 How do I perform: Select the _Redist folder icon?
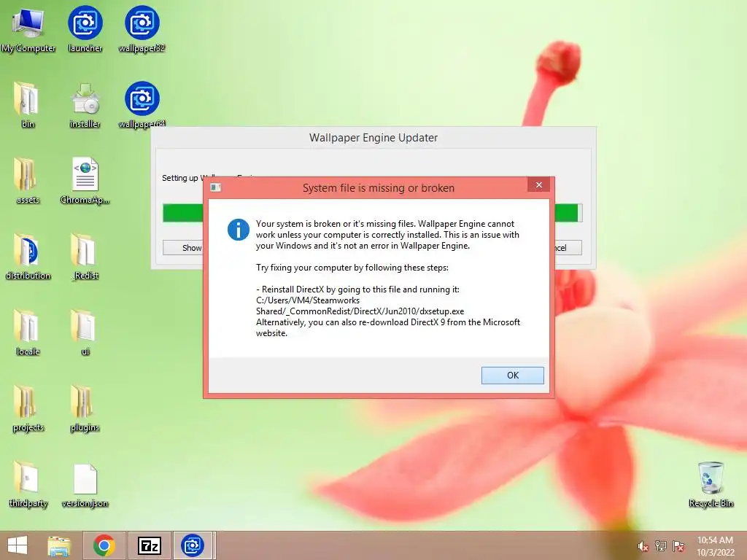pyautogui.click(x=85, y=256)
